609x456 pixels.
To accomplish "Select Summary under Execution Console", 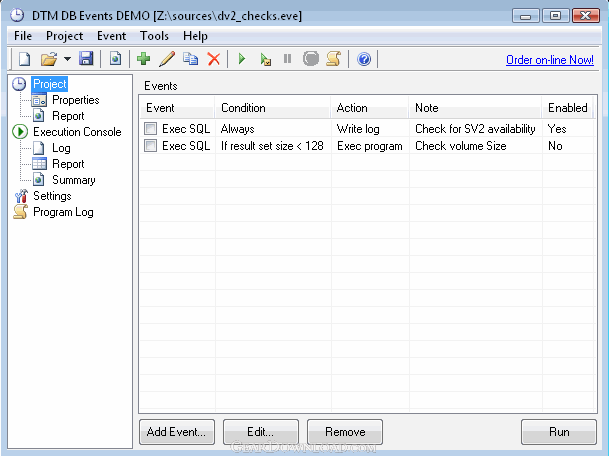I will [x=73, y=180].
